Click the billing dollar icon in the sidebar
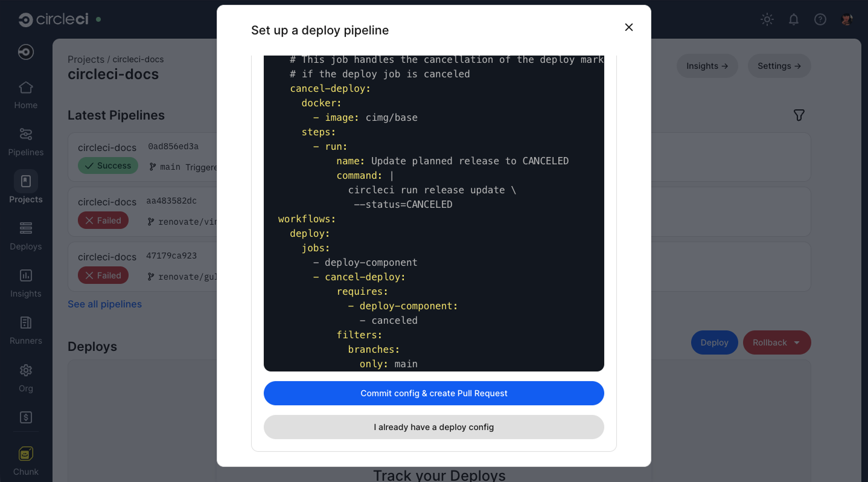The width and height of the screenshot is (868, 482). pos(25,417)
